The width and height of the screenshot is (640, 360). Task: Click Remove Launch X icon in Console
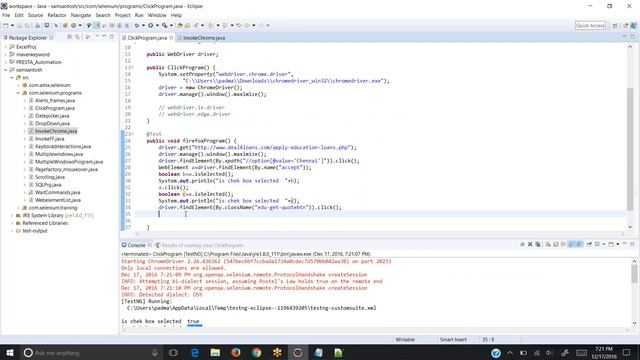pos(530,244)
